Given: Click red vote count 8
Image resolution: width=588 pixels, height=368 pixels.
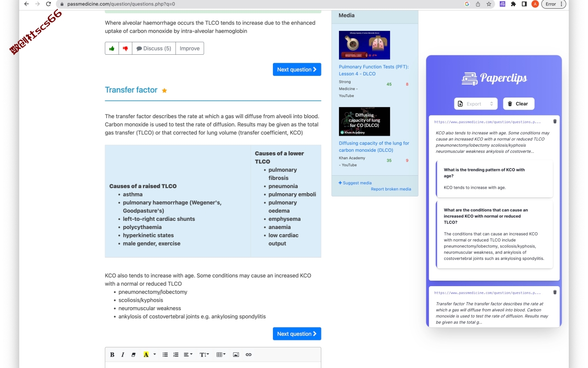Looking at the screenshot, I should 407,84.
